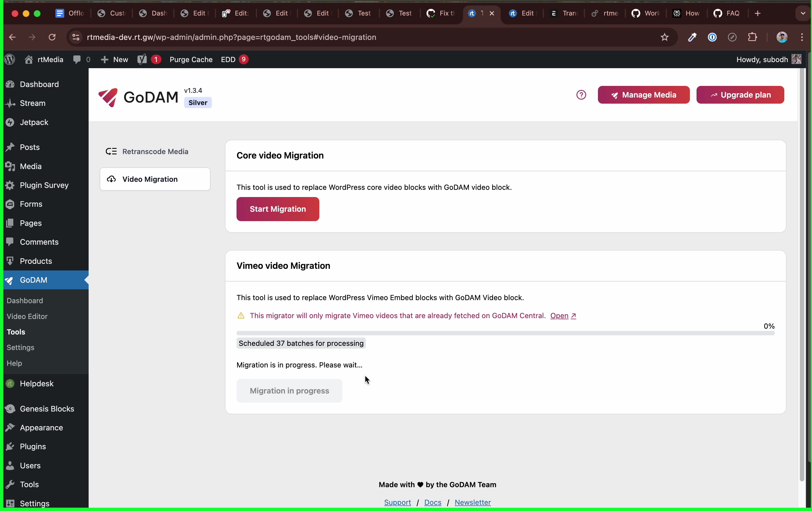
Task: Select the Video Migration tab
Action: [155, 179]
